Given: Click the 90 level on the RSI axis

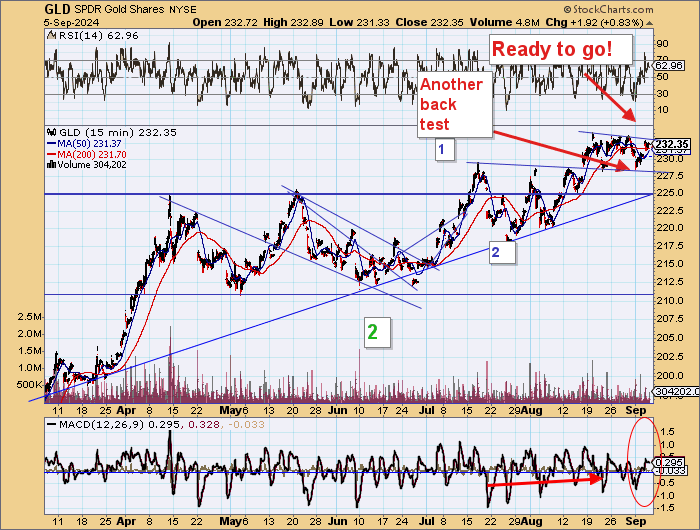Looking at the screenshot, I should coord(662,44).
